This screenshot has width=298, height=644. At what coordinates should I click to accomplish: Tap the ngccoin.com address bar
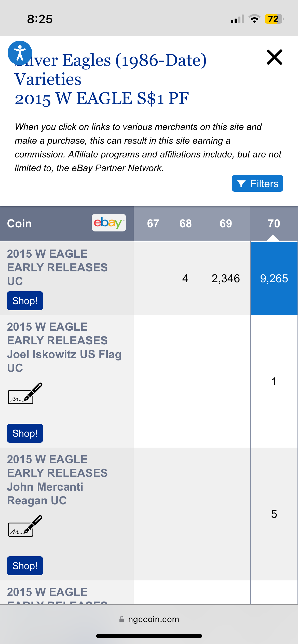[x=149, y=619]
